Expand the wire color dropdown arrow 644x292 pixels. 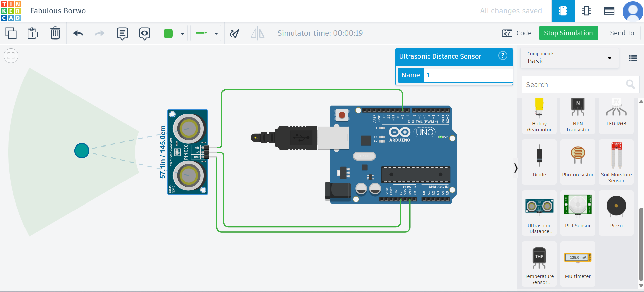182,34
